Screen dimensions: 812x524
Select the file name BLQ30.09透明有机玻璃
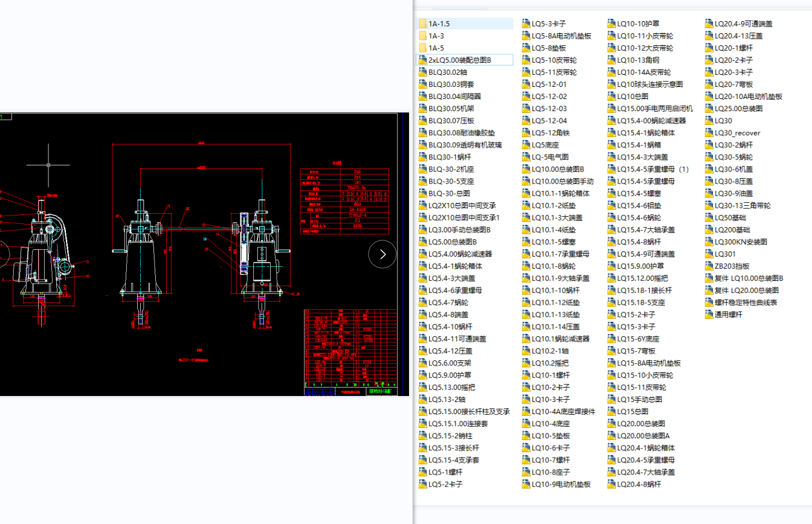coord(465,145)
